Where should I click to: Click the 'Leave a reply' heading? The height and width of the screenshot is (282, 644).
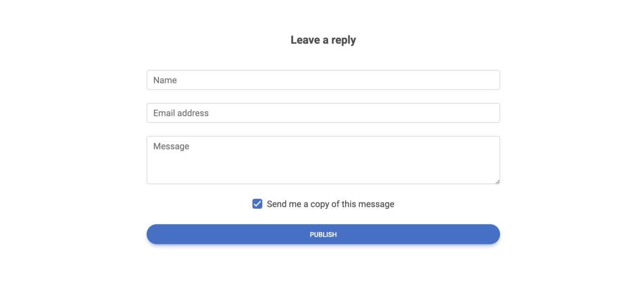click(x=323, y=40)
